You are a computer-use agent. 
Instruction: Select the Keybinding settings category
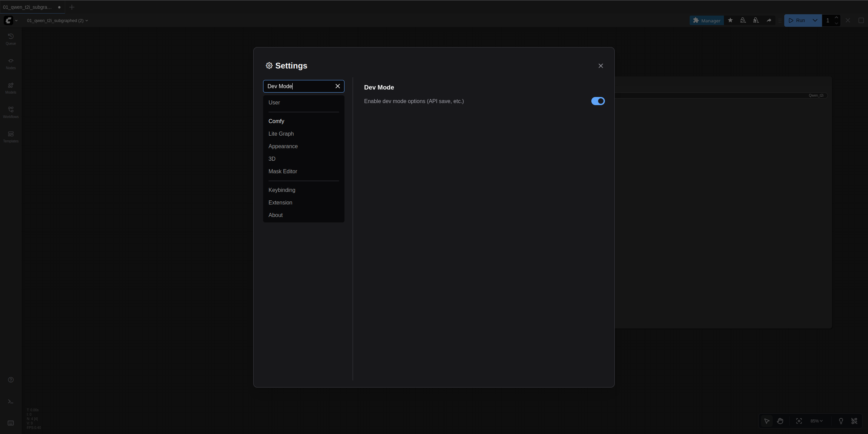click(281, 190)
